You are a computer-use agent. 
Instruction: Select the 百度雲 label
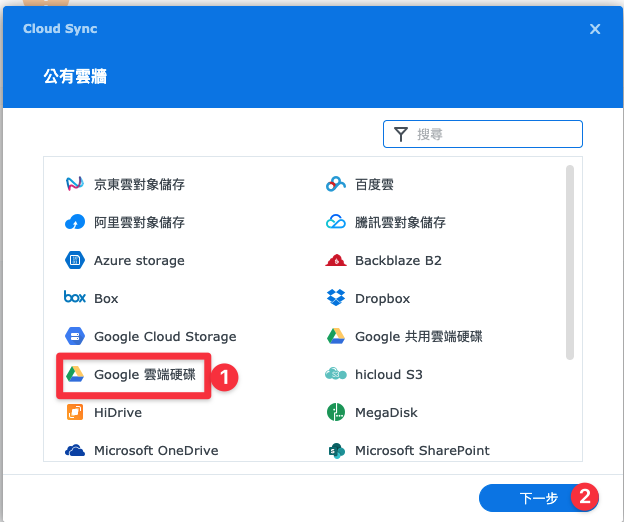click(374, 184)
